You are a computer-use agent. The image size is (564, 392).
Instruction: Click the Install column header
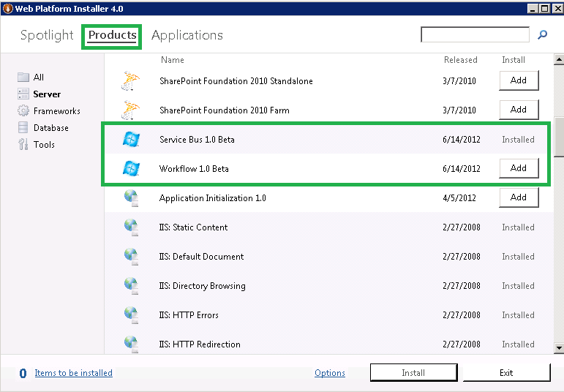tap(514, 60)
